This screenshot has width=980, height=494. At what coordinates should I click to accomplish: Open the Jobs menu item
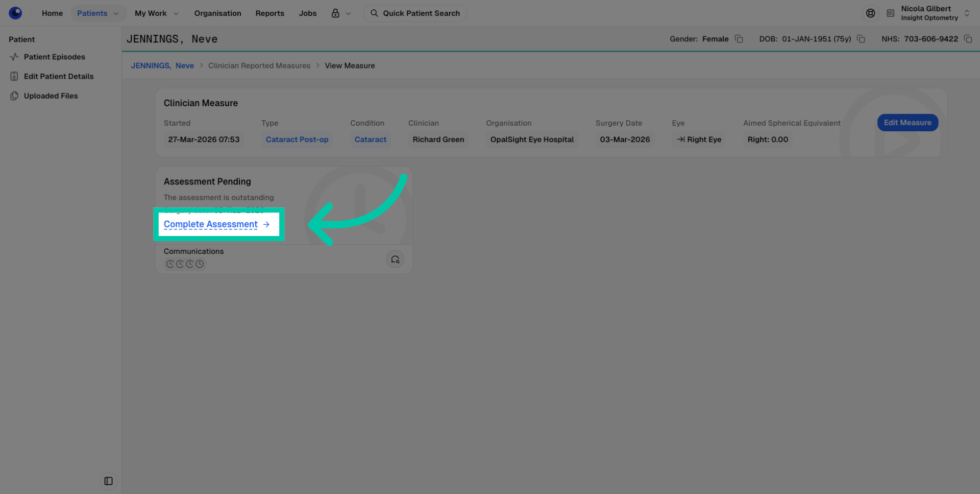pyautogui.click(x=308, y=13)
